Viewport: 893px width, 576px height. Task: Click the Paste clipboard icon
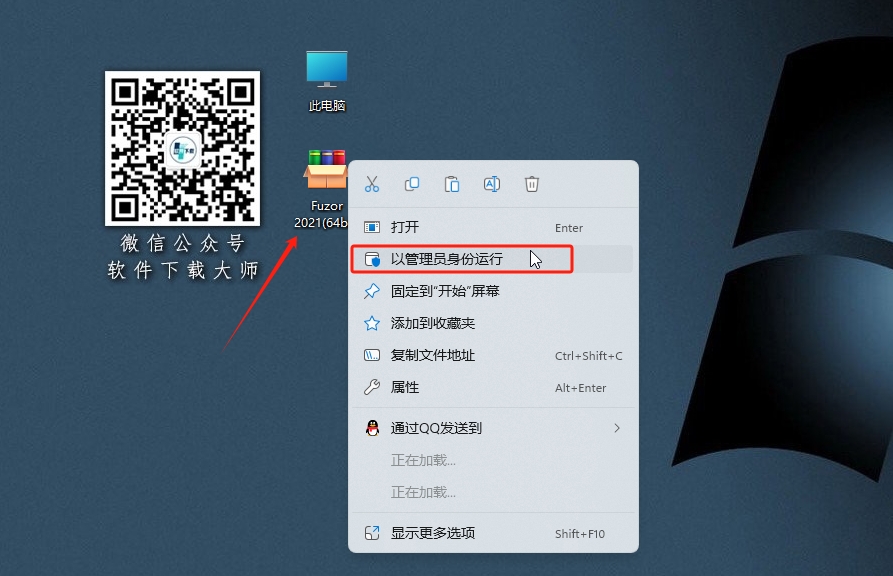click(x=452, y=184)
